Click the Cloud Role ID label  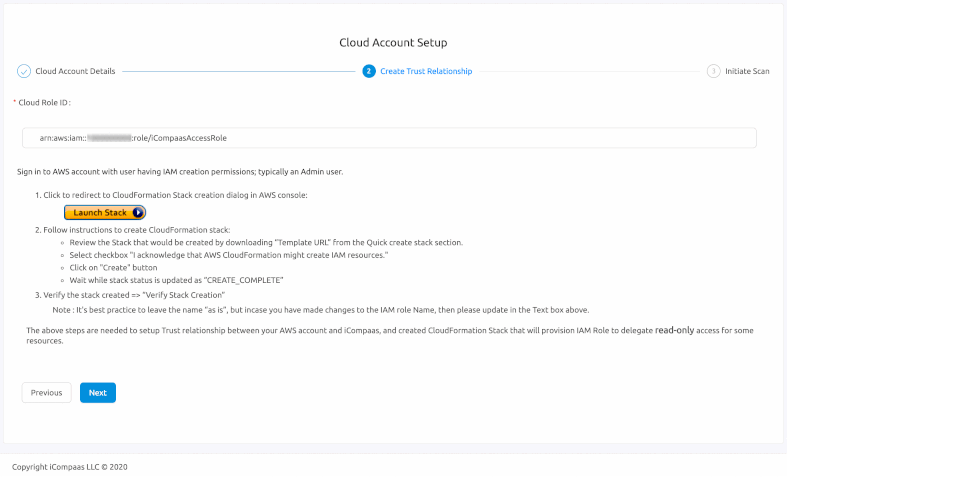(44, 102)
